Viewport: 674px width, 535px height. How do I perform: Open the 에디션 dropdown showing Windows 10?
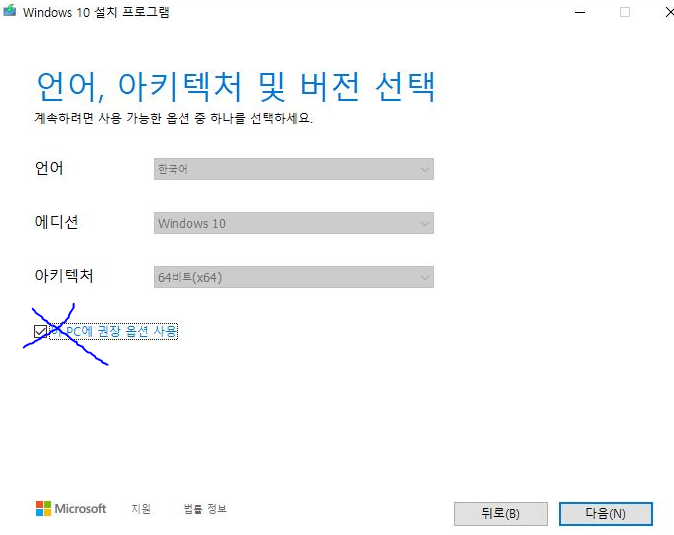294,223
